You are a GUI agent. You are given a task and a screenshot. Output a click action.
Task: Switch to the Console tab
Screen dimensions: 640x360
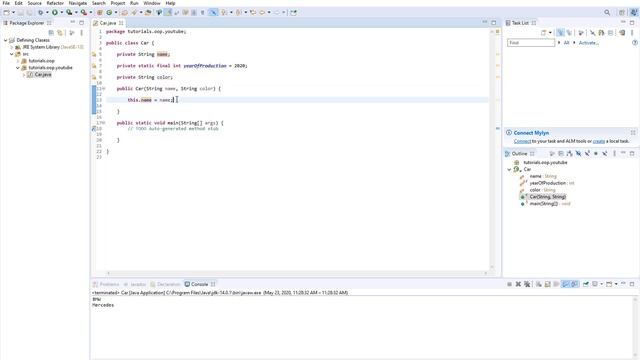(199, 284)
